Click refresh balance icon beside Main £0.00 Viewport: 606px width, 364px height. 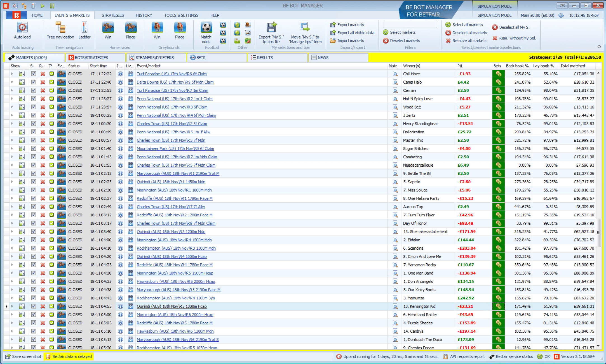tap(561, 15)
